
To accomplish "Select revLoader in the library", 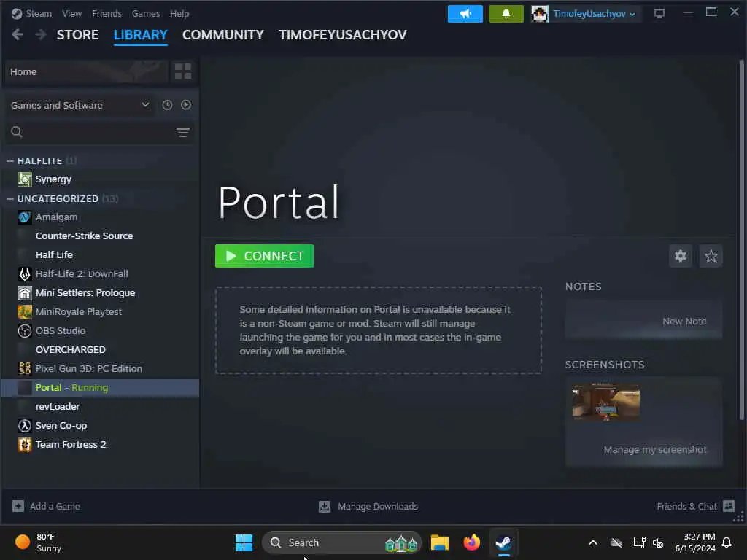I will click(58, 407).
